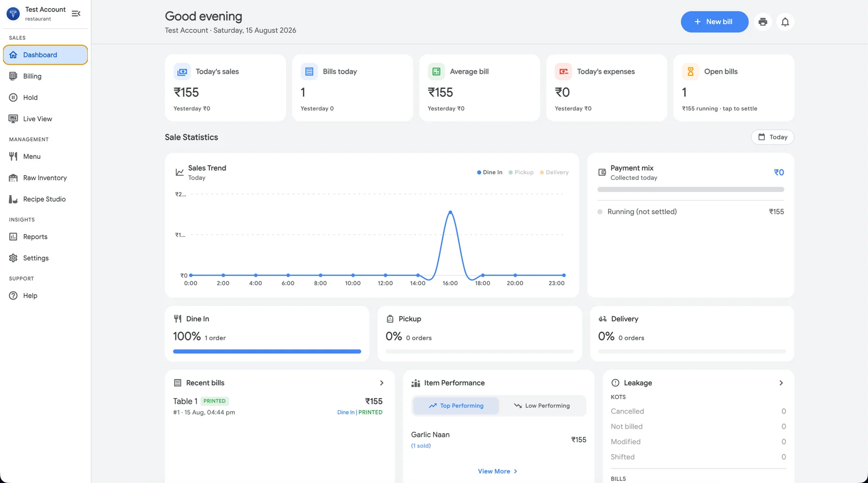Click the Test Account avatar logo
Screen dimensions: 868x483
point(13,14)
